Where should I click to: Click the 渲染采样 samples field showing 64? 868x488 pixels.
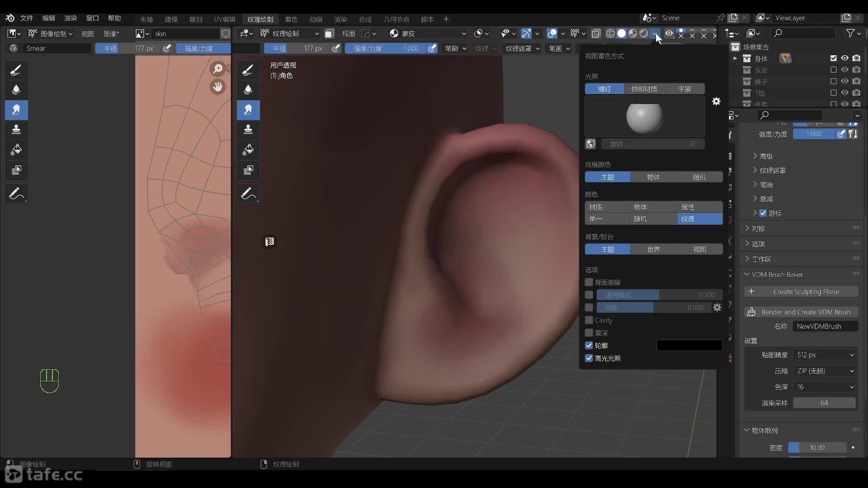(x=824, y=403)
